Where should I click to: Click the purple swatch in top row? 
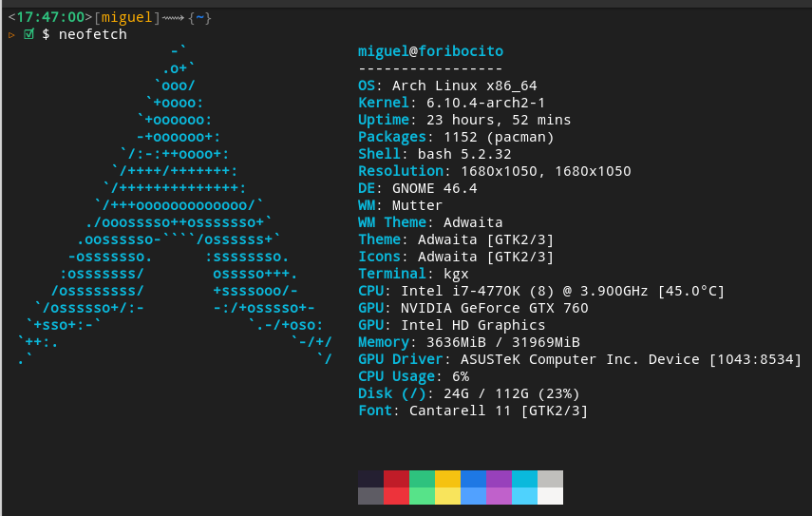tap(499, 479)
